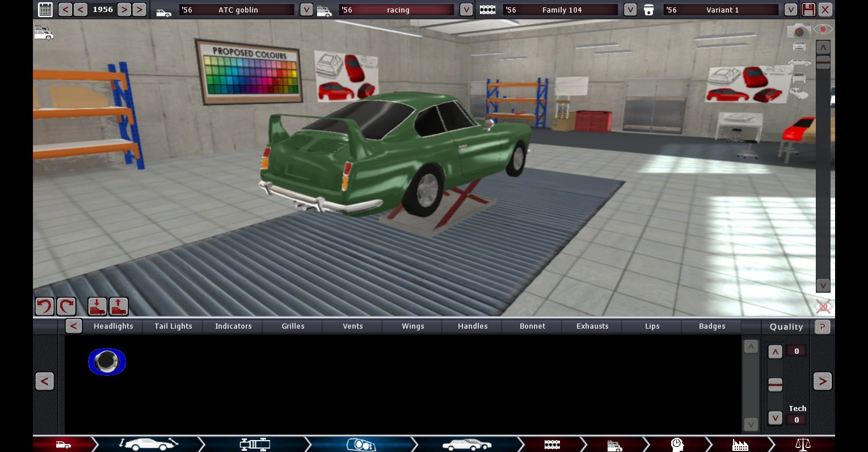Image resolution: width=868 pixels, height=452 pixels.
Task: Click the undo arrow button
Action: coord(44,307)
